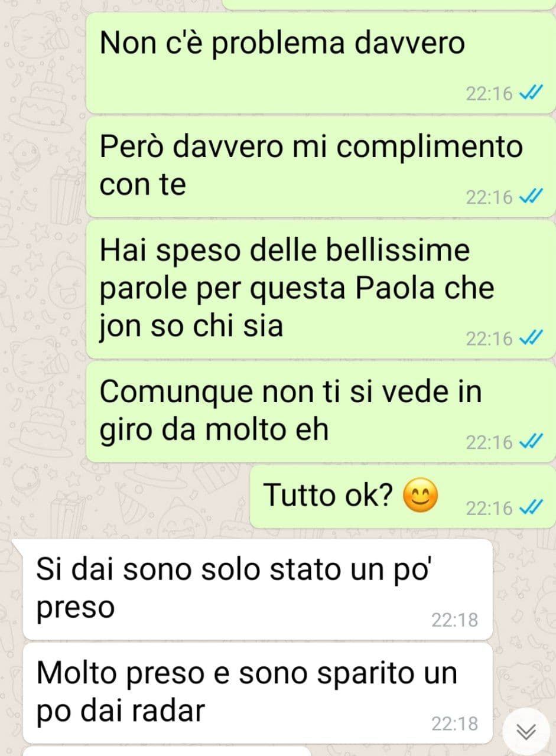The height and width of the screenshot is (756, 556).
Task: Tap the double check on "Comunque non ti si vede"
Action: [531, 442]
